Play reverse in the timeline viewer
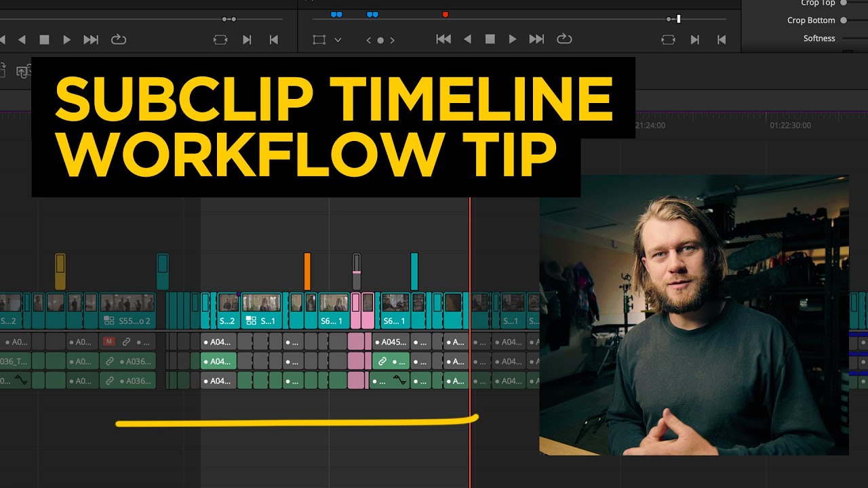The width and height of the screenshot is (868, 488). point(467,39)
